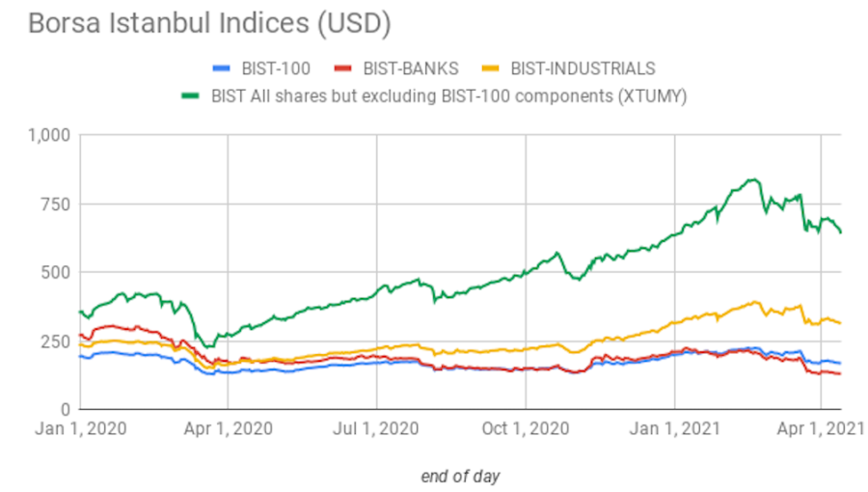
Task: Click the Jan 1, 2020 x-axis label
Action: [79, 427]
